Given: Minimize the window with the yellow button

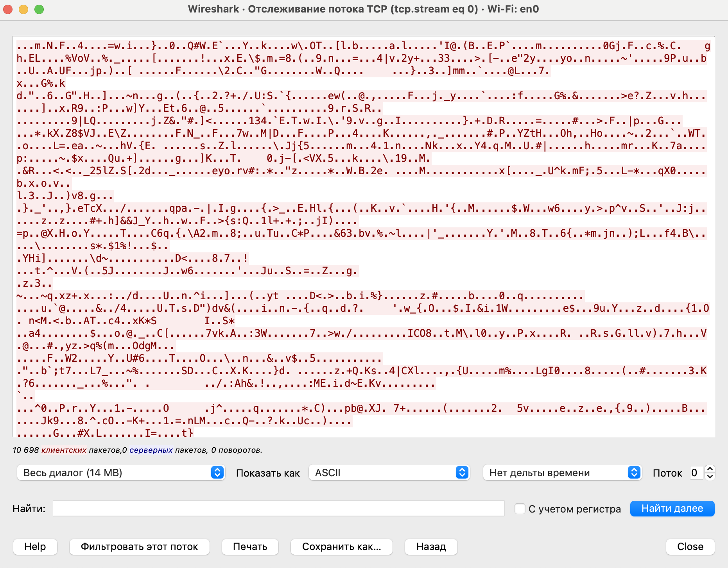Looking at the screenshot, I should point(23,9).
